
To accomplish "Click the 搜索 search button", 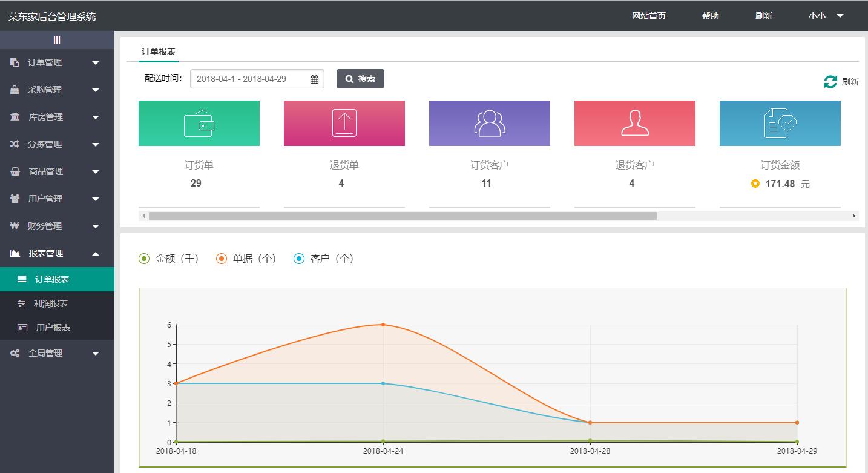I will pyautogui.click(x=360, y=79).
